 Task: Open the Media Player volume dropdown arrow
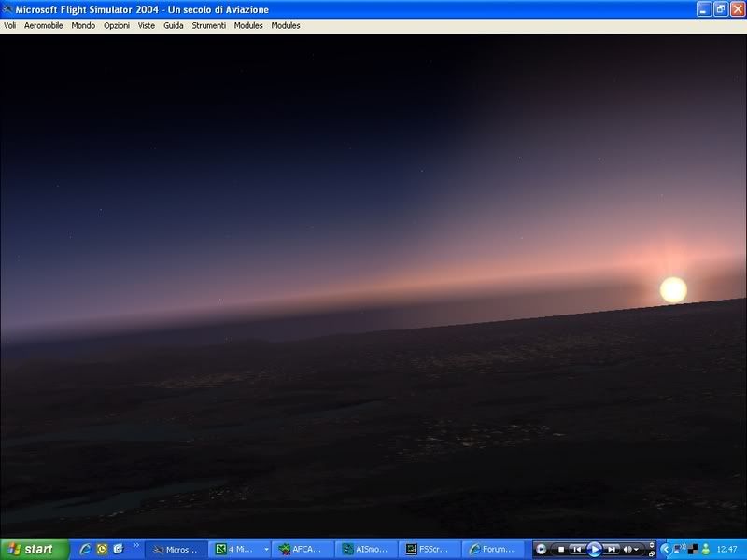point(636,550)
